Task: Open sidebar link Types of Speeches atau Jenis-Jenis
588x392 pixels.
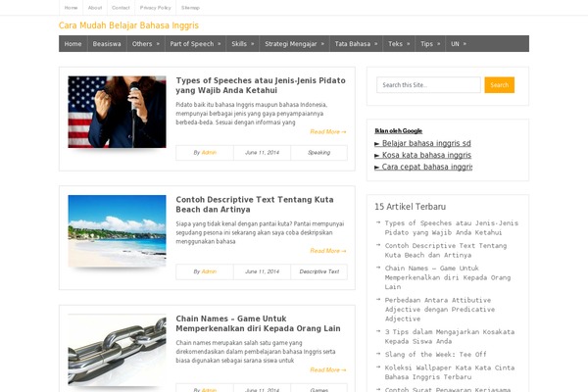Action: click(x=452, y=227)
